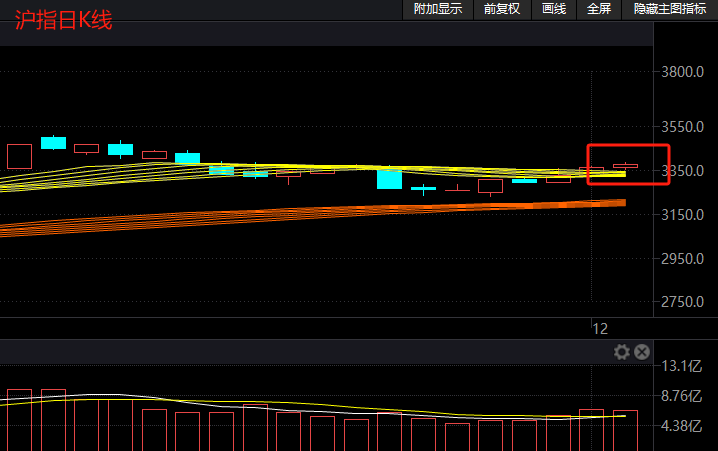Click the 2750.0 price axis label
718x451 pixels.
pos(682,302)
